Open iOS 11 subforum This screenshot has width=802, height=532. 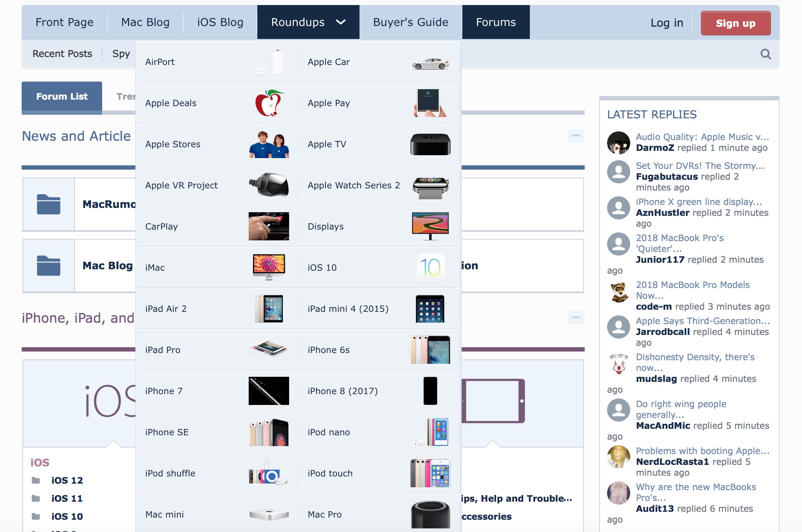tap(67, 498)
